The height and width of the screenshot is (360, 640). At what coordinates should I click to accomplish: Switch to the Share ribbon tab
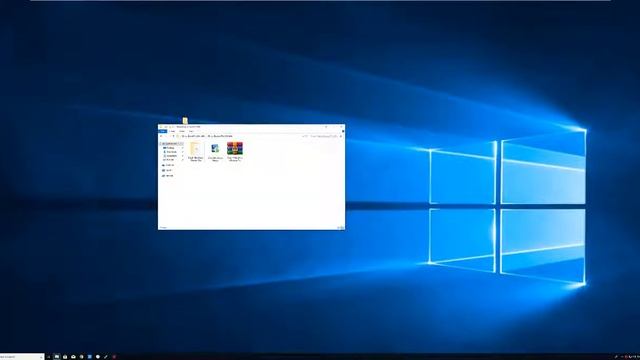(182, 131)
